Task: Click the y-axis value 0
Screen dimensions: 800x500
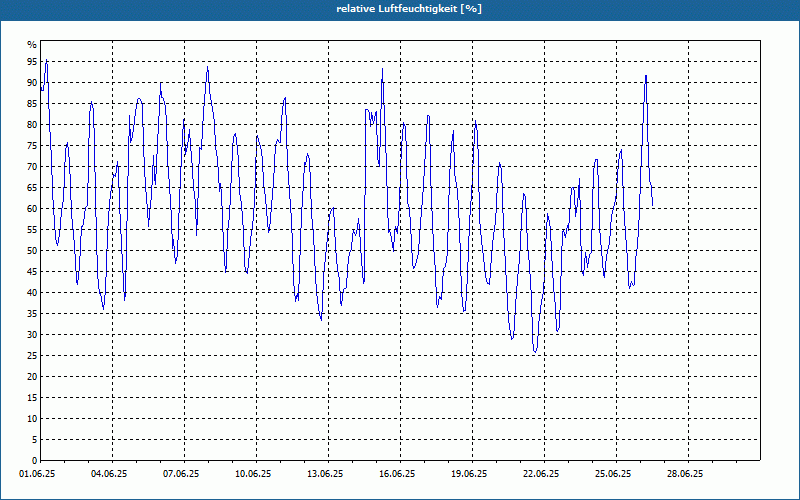Action: click(35, 461)
